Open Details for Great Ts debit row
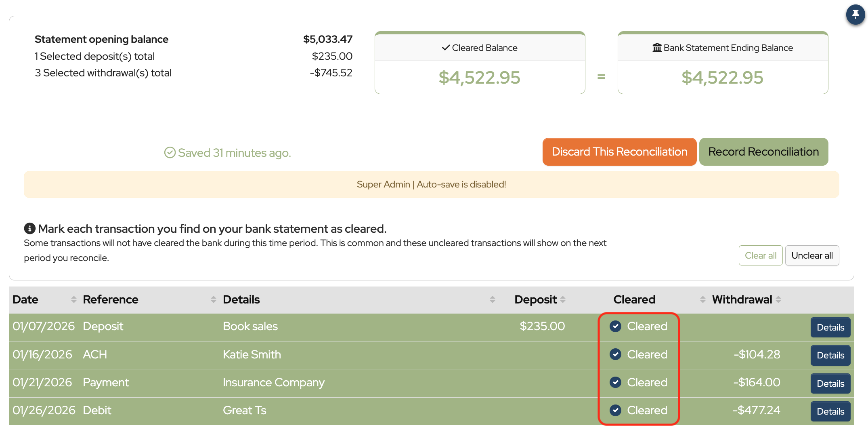868x434 pixels. pyautogui.click(x=830, y=411)
